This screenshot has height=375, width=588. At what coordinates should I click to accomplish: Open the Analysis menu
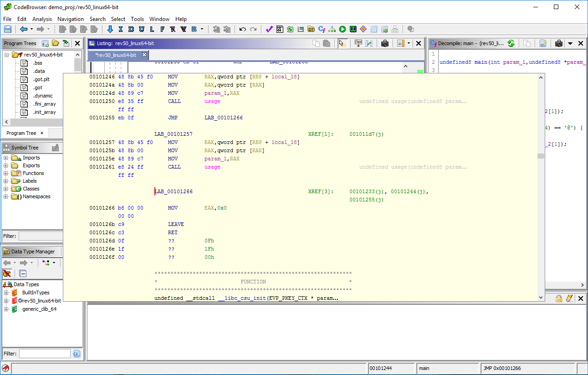(x=42, y=19)
